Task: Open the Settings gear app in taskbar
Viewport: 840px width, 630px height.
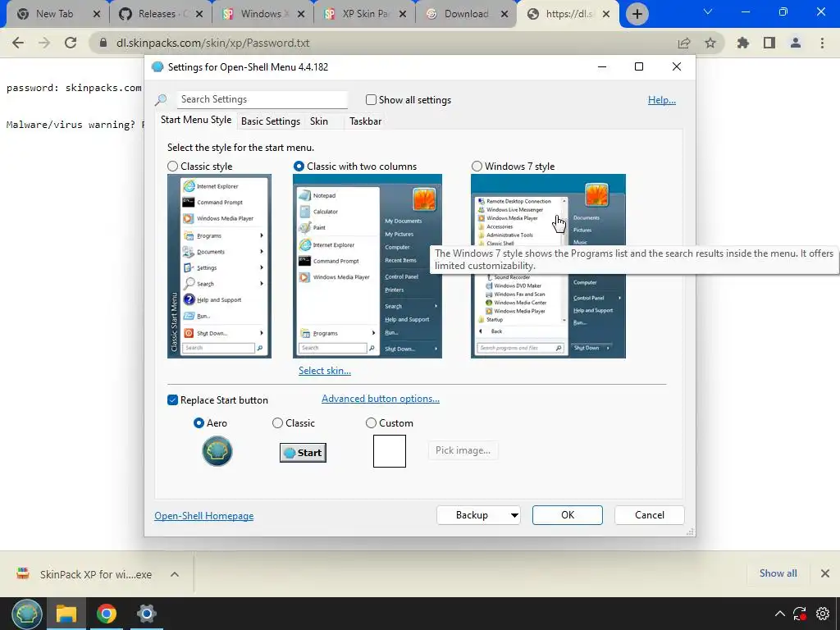Action: (x=146, y=614)
